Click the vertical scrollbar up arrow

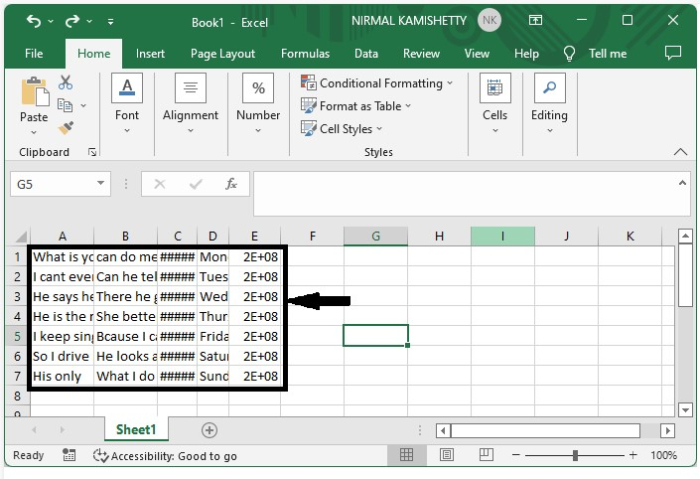(x=685, y=236)
